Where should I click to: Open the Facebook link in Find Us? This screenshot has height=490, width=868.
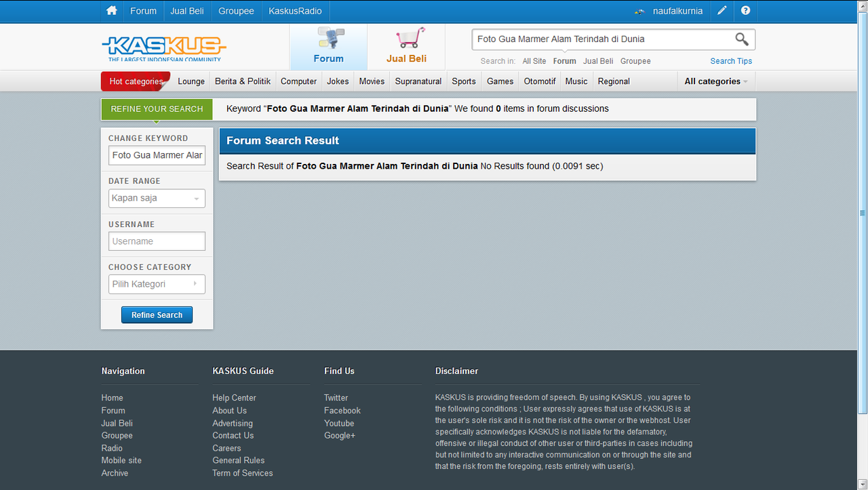342,411
